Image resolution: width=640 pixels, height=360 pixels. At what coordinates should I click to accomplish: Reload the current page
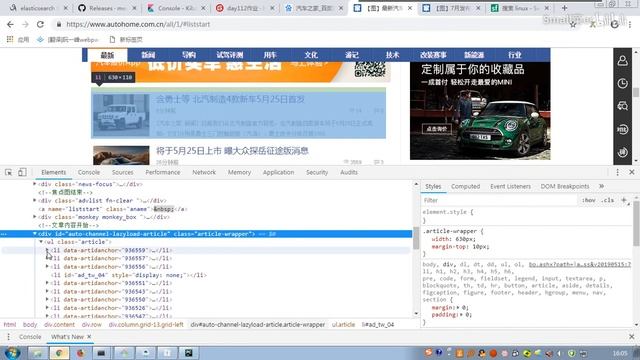[40, 24]
